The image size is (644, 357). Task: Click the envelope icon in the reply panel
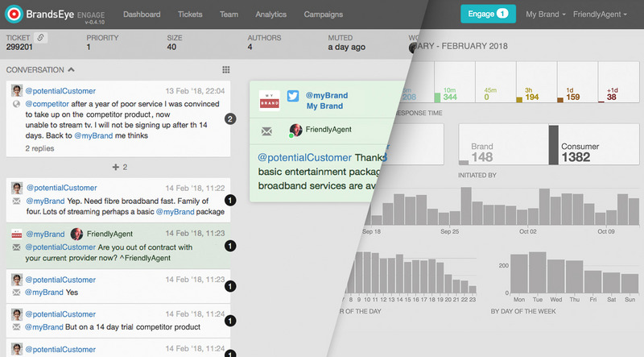point(266,131)
